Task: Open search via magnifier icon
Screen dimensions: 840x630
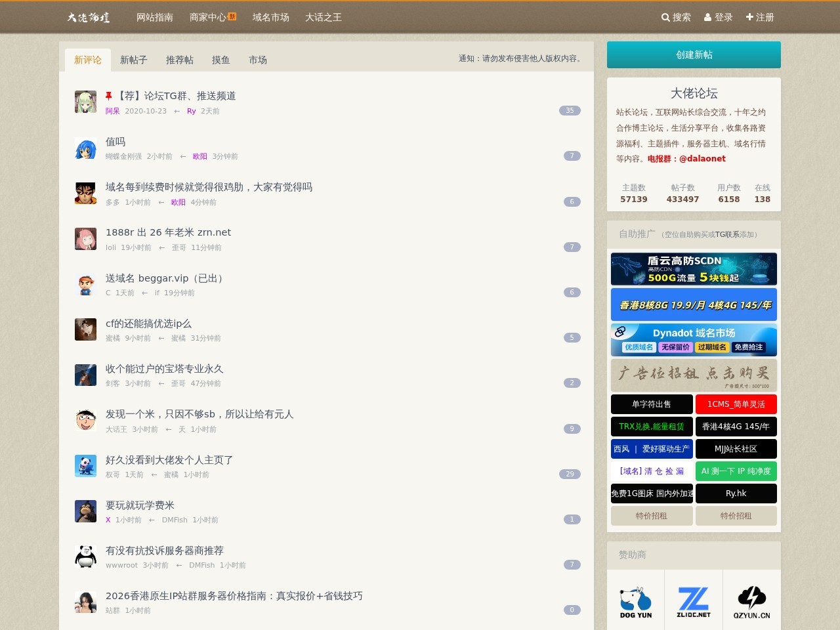Action: coord(665,18)
